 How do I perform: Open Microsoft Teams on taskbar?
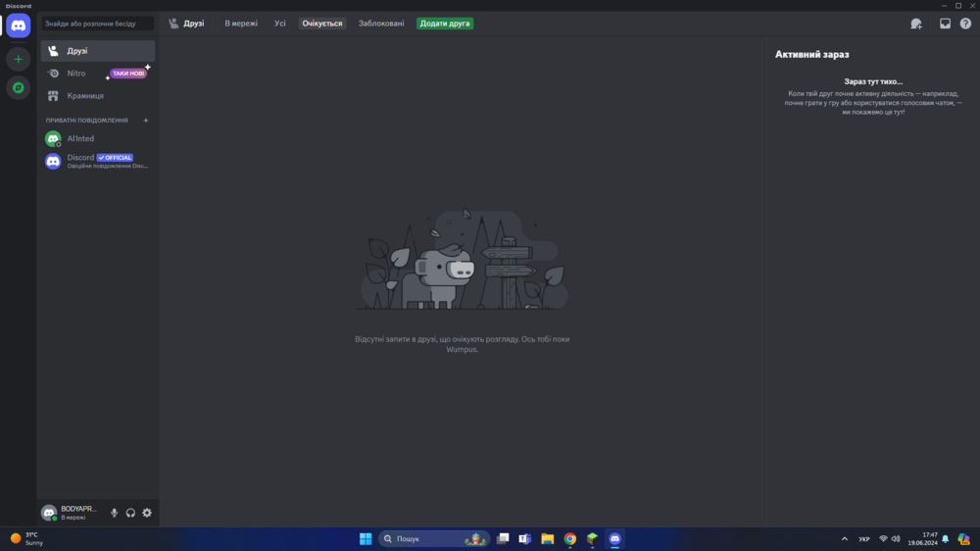(525, 538)
